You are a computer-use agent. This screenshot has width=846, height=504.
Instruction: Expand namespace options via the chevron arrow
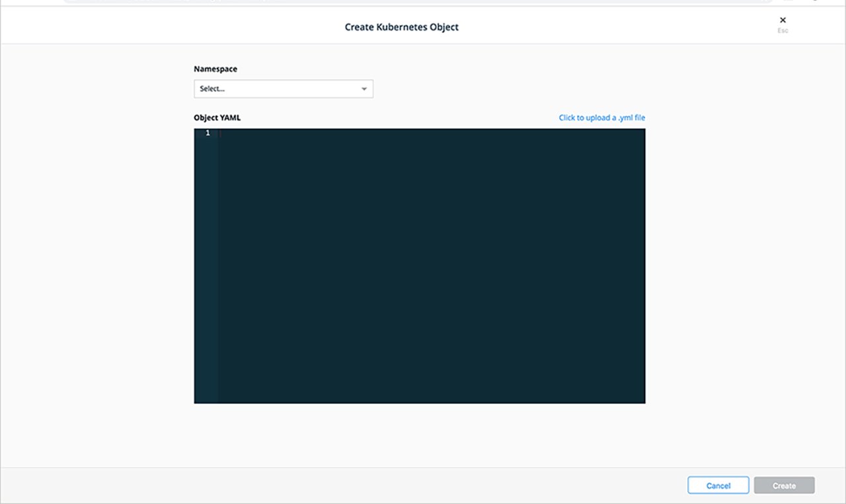coord(364,89)
